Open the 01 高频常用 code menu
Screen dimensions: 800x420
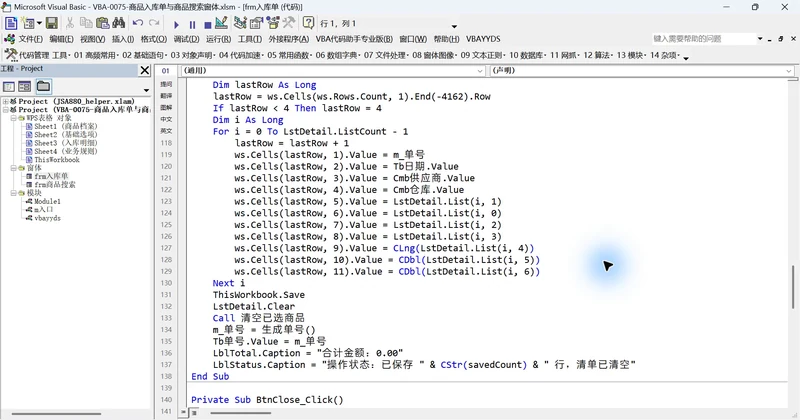pyautogui.click(x=96, y=55)
